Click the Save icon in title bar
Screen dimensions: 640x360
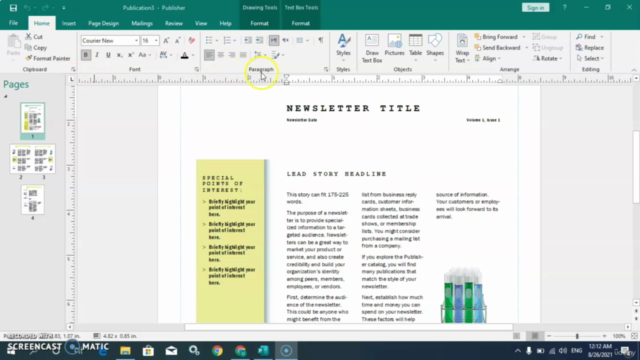tap(13, 8)
